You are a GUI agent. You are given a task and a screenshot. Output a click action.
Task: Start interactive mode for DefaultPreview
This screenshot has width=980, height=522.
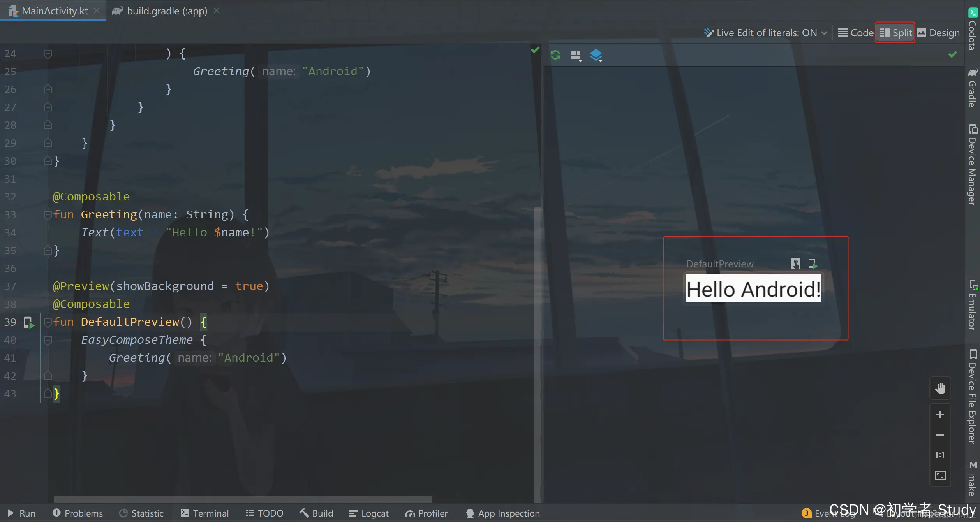tap(795, 264)
